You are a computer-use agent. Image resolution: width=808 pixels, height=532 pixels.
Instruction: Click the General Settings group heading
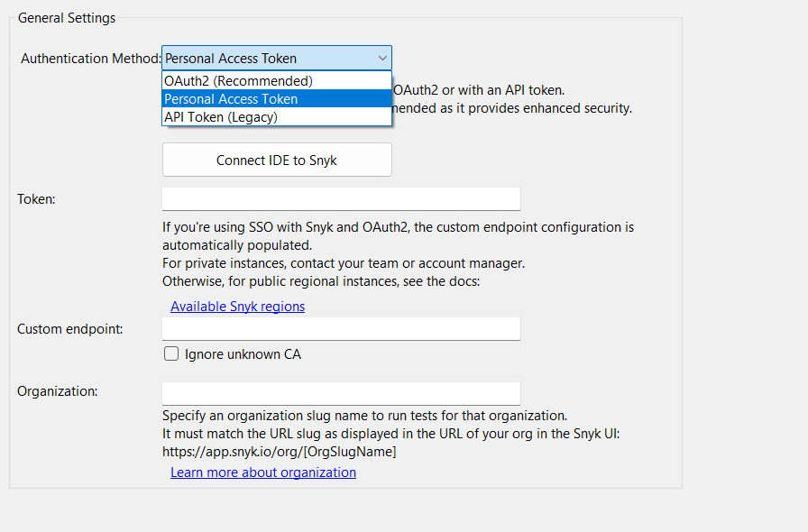67,18
